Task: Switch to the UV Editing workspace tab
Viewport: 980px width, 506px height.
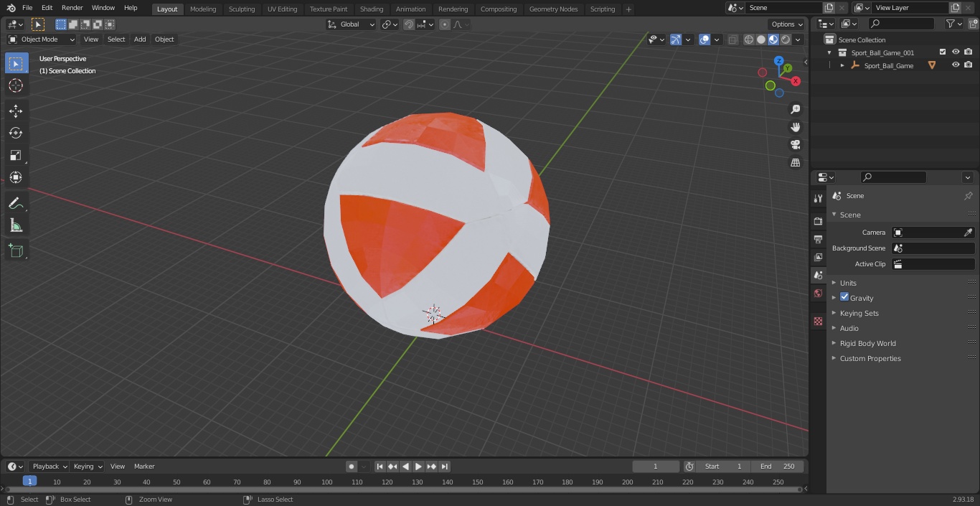Action: tap(282, 9)
